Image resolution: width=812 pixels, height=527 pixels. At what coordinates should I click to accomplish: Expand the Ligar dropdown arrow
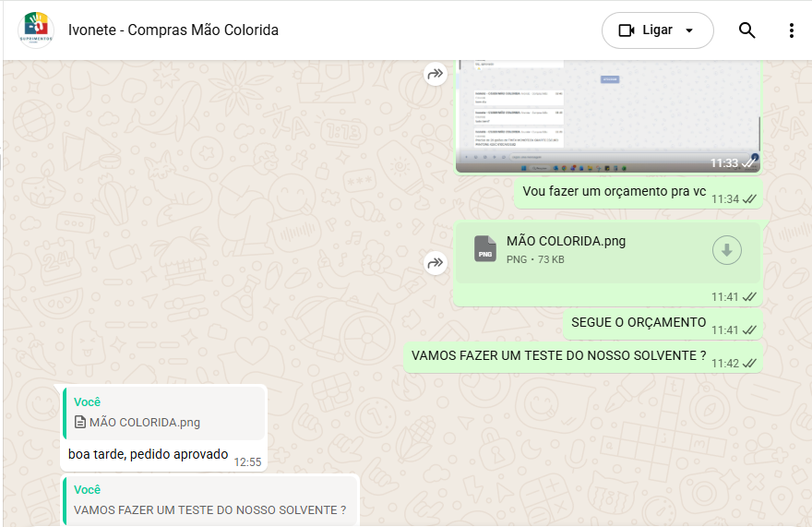click(x=689, y=30)
